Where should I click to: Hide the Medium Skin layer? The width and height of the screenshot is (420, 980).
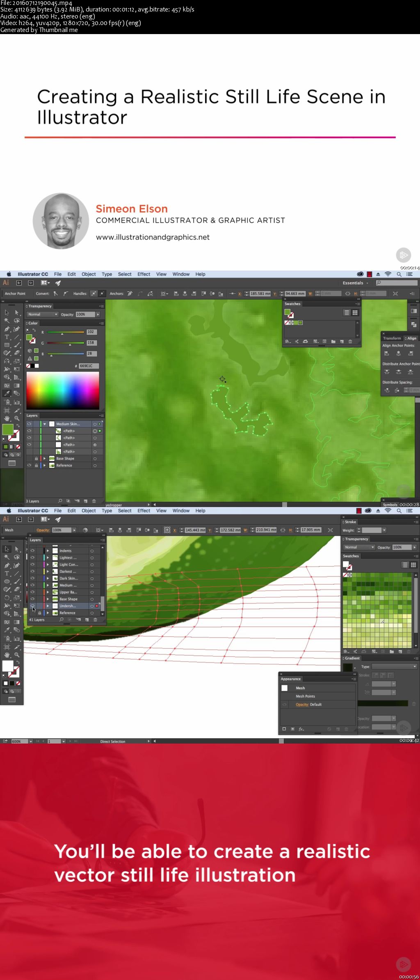(x=29, y=424)
